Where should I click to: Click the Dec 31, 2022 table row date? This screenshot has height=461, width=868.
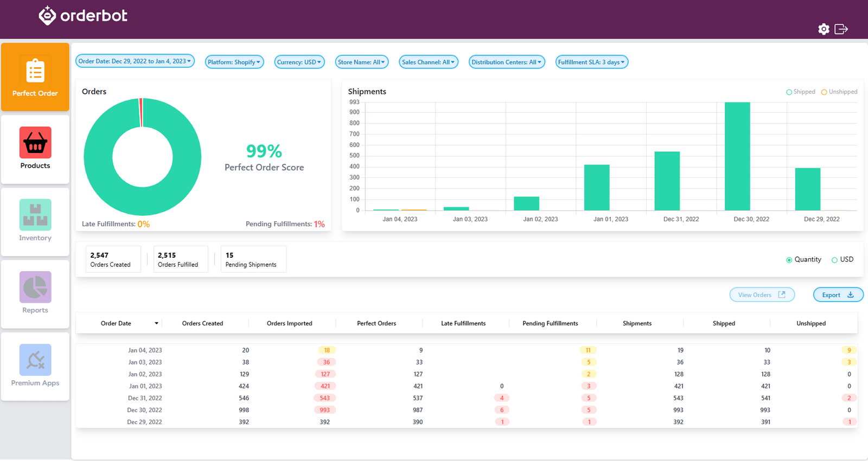point(145,398)
